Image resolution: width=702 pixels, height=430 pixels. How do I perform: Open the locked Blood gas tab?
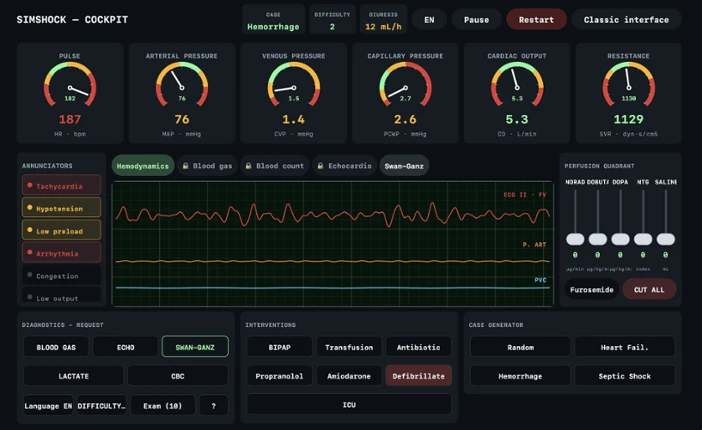point(207,166)
